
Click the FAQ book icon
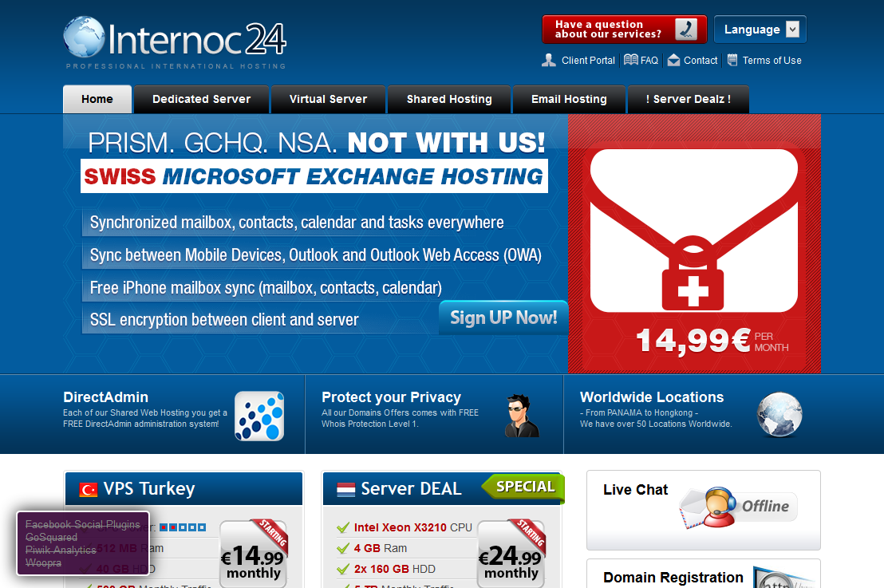pyautogui.click(x=631, y=60)
